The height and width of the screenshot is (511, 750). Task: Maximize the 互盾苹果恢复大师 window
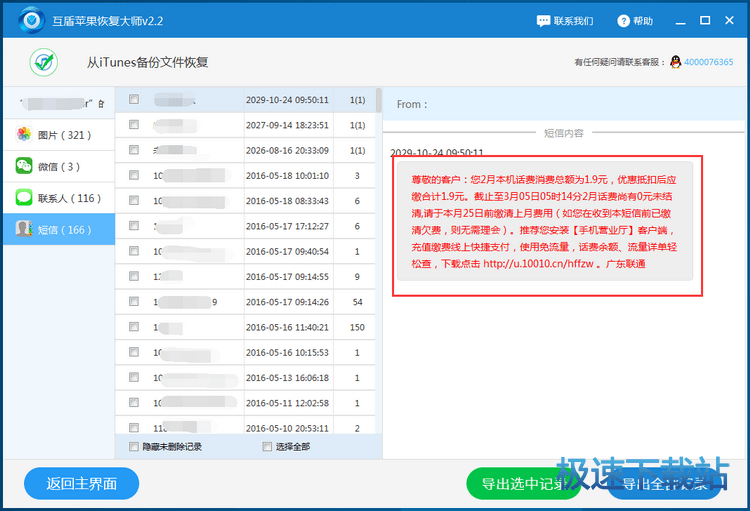coord(705,20)
